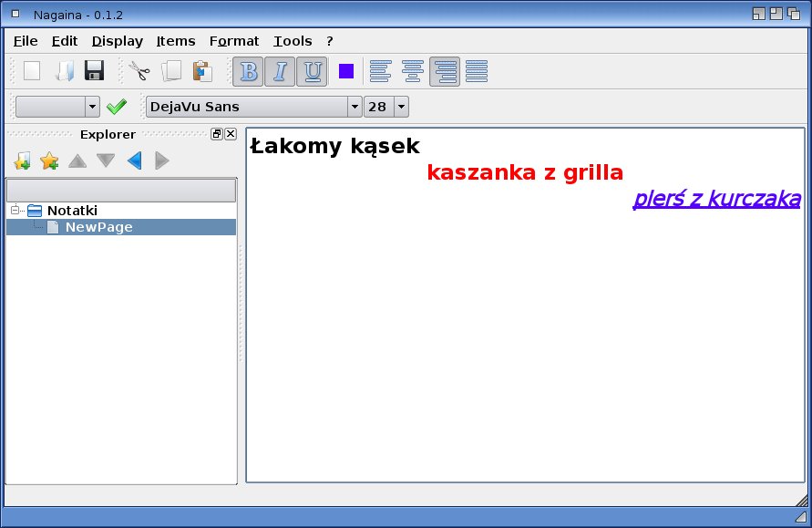Viewport: 812px width, 528px height.
Task: Click the red text 'kaszanka z grilla'
Action: click(525, 172)
